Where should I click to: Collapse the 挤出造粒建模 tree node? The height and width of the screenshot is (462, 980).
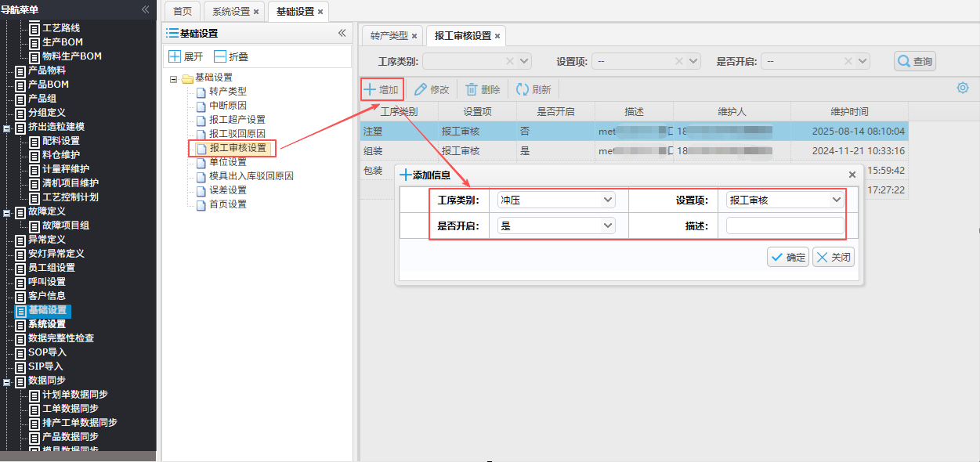pos(6,127)
